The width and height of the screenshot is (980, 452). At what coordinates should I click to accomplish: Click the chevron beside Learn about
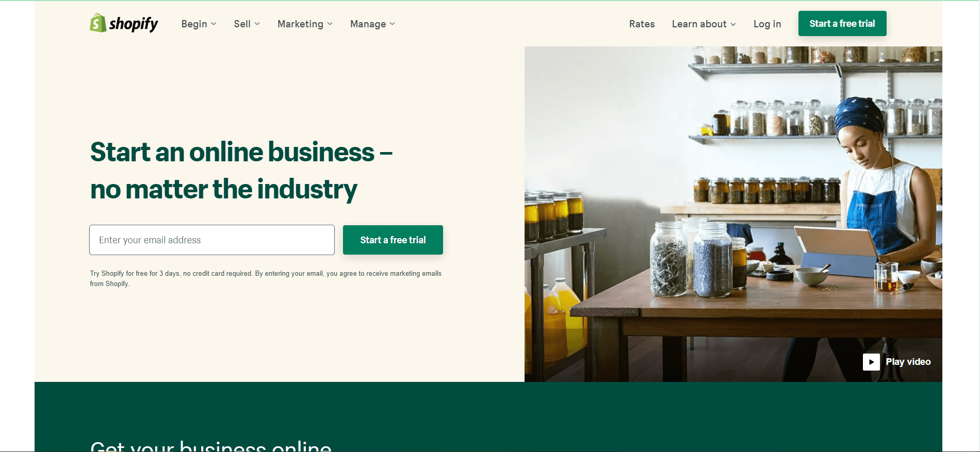(x=733, y=24)
